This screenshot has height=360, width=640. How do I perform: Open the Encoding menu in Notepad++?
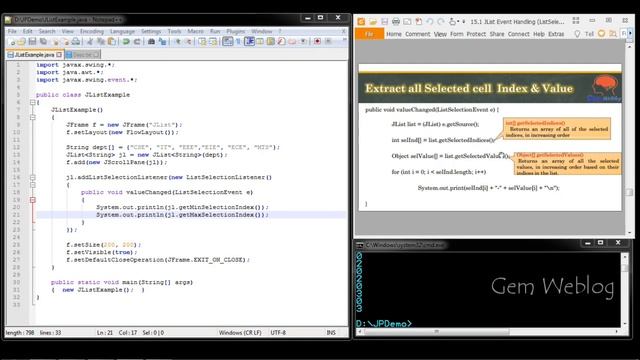[x=92, y=31]
